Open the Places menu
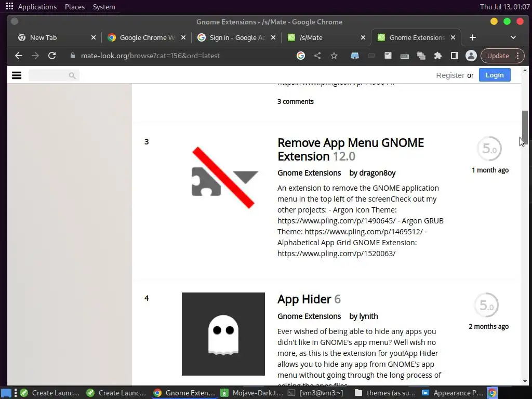532x399 pixels. [75, 7]
